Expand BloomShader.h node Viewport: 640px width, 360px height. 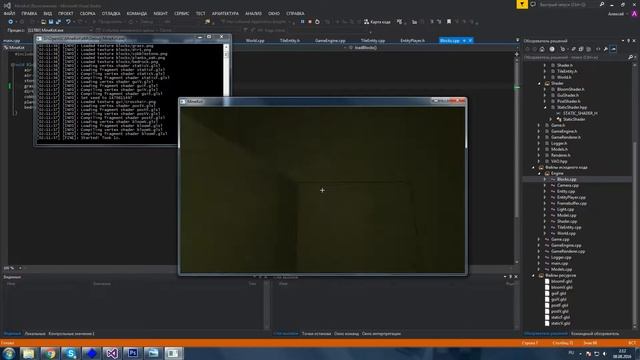(x=544, y=89)
